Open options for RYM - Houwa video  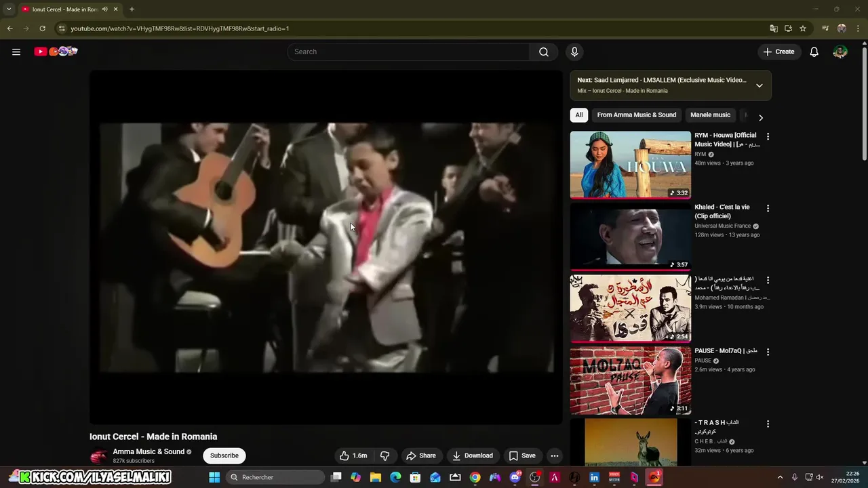coord(768,136)
